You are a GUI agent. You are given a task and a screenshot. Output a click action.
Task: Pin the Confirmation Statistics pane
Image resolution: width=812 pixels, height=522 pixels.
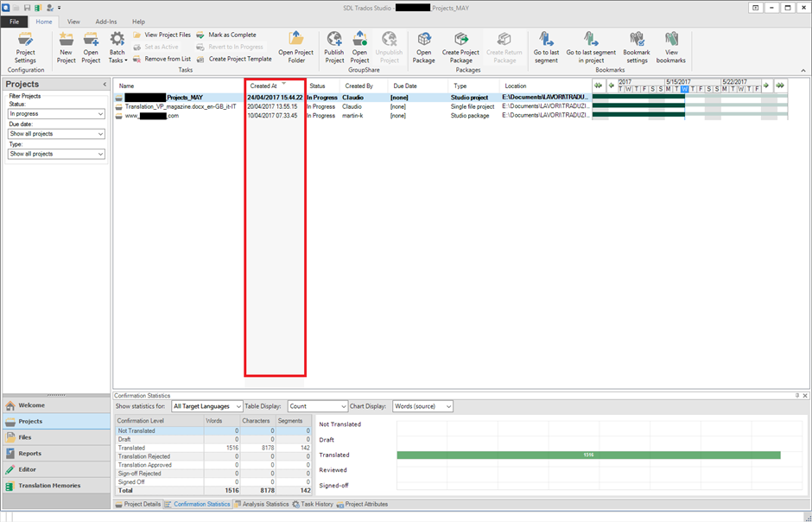[x=797, y=396]
